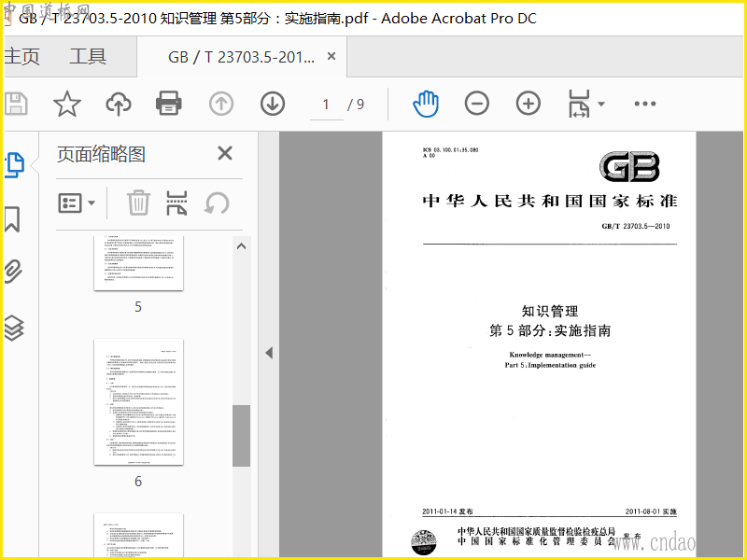
Task: Select the partially visible page 7 thumbnail
Action: coord(138,535)
